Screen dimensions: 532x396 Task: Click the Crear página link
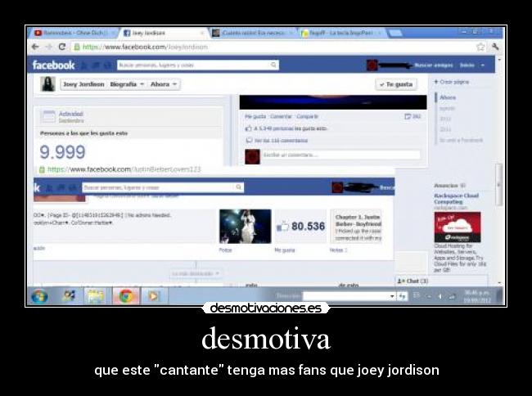click(x=452, y=82)
